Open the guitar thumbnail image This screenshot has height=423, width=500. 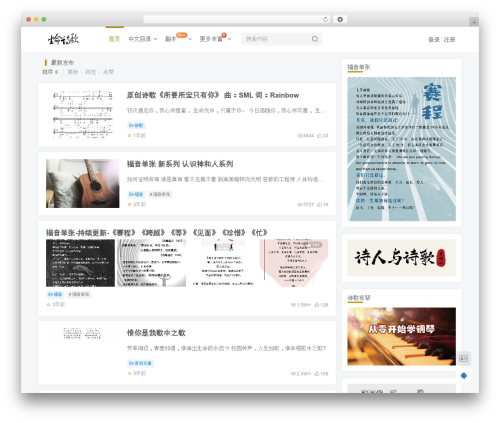coord(83,183)
